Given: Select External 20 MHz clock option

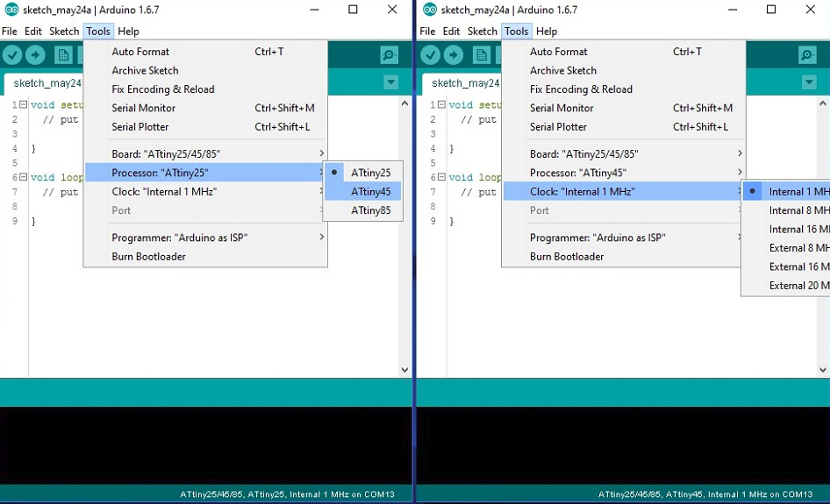Looking at the screenshot, I should coord(786,285).
